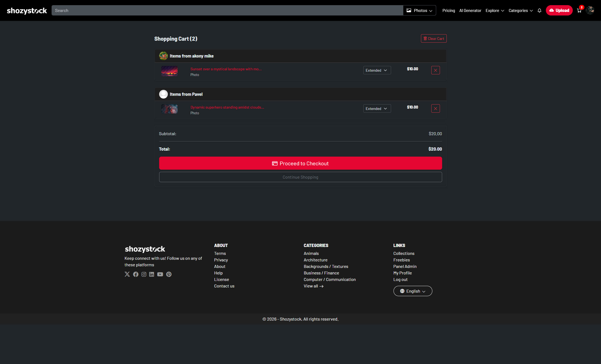Open the X (Twitter) social link
601x364 pixels.
127,274
